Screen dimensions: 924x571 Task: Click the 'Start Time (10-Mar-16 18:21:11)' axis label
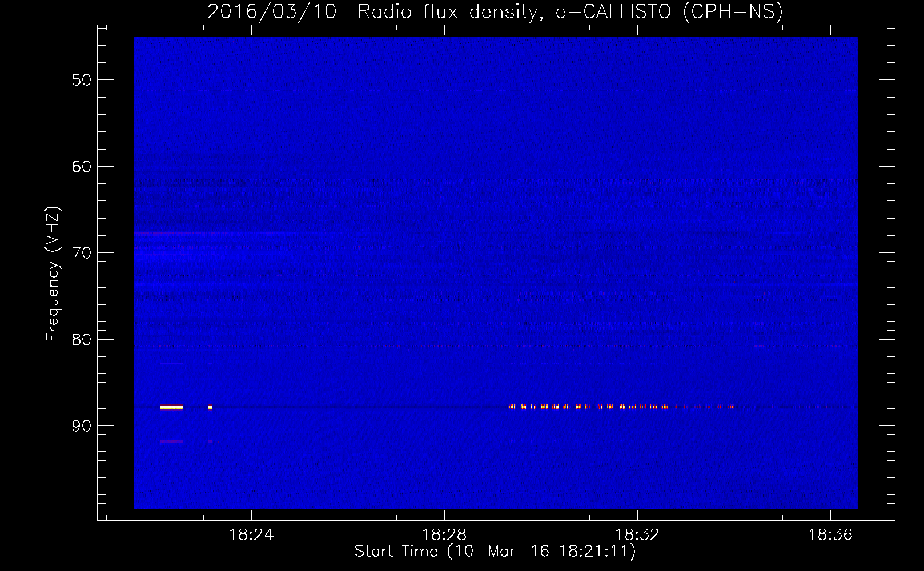[x=495, y=552]
